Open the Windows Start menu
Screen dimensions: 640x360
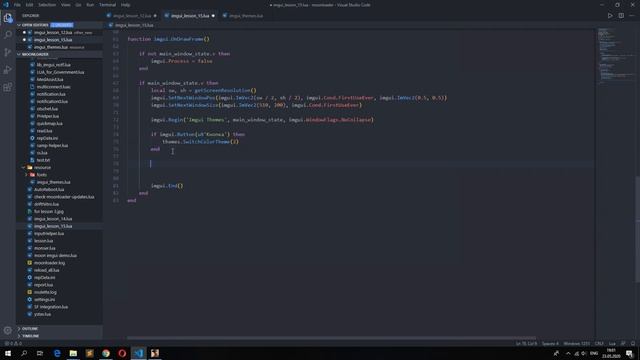(8, 353)
